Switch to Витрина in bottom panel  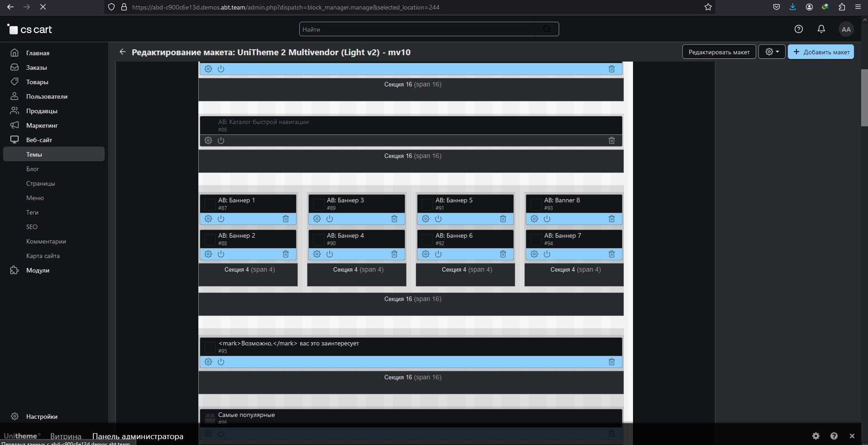click(66, 436)
